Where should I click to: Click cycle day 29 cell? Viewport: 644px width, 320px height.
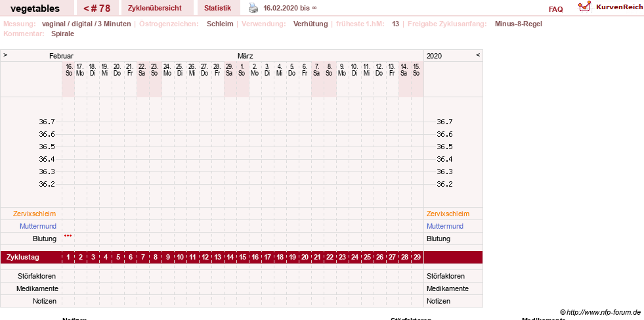pos(417,258)
